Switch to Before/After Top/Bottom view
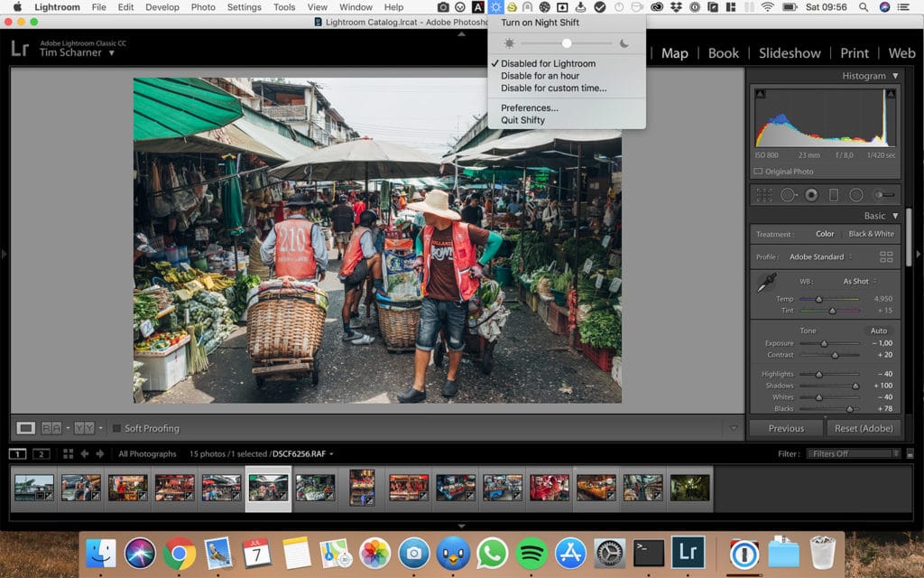Viewport: 924px width, 578px height. (84, 428)
